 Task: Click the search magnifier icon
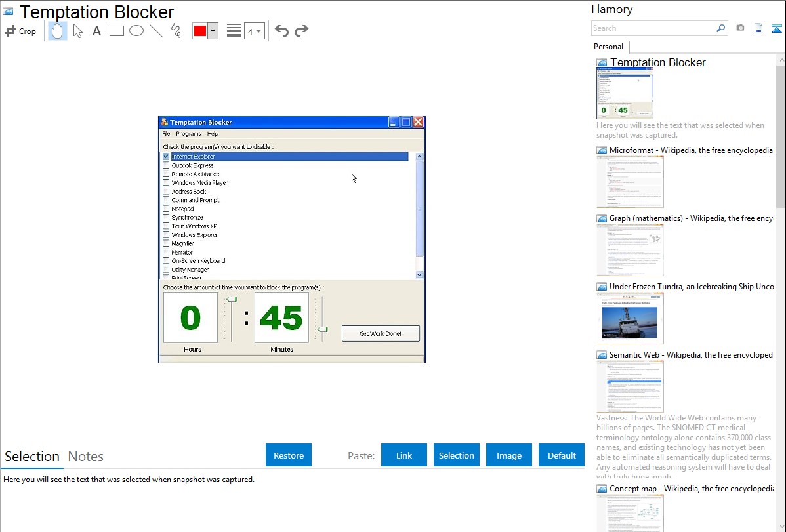721,28
